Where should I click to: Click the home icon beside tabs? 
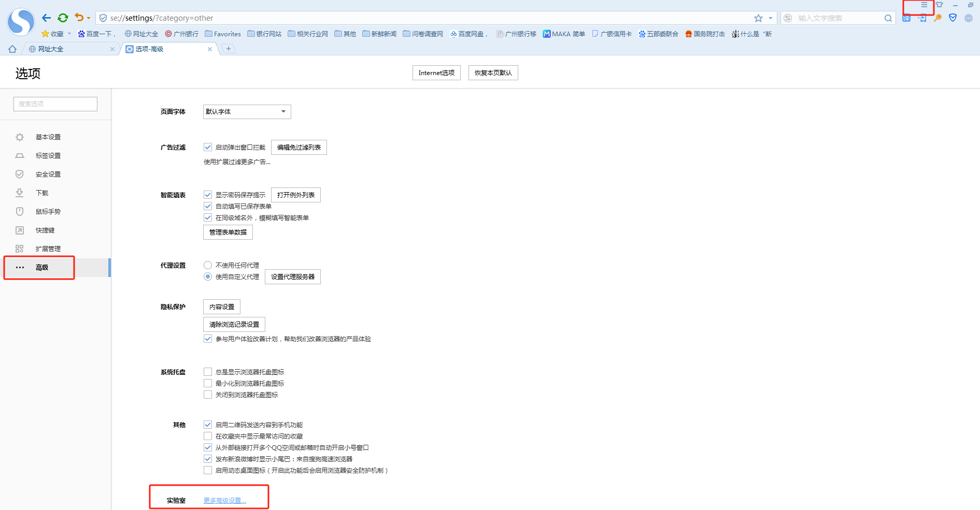tap(12, 49)
